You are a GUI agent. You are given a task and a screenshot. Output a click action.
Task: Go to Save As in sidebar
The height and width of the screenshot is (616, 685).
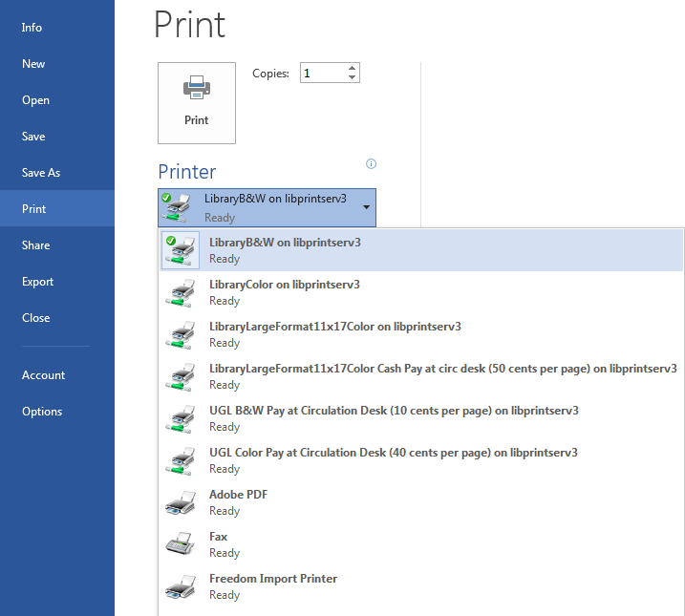41,173
